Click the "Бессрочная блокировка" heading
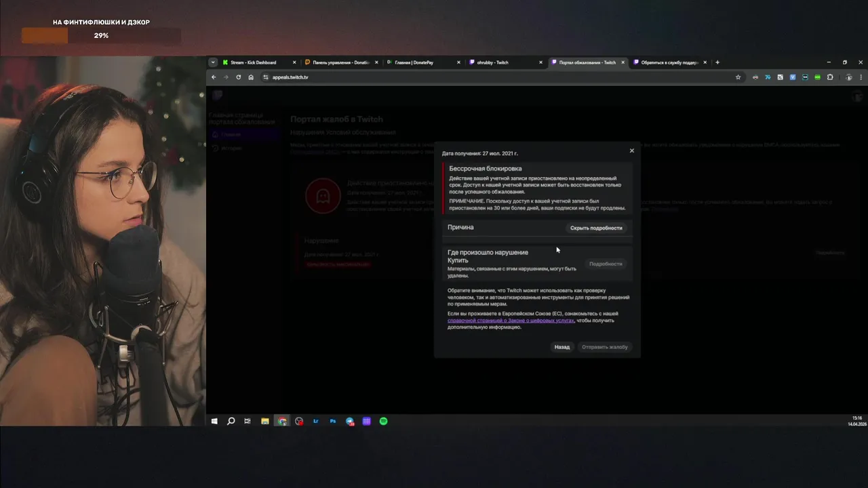The image size is (868, 488). point(486,168)
